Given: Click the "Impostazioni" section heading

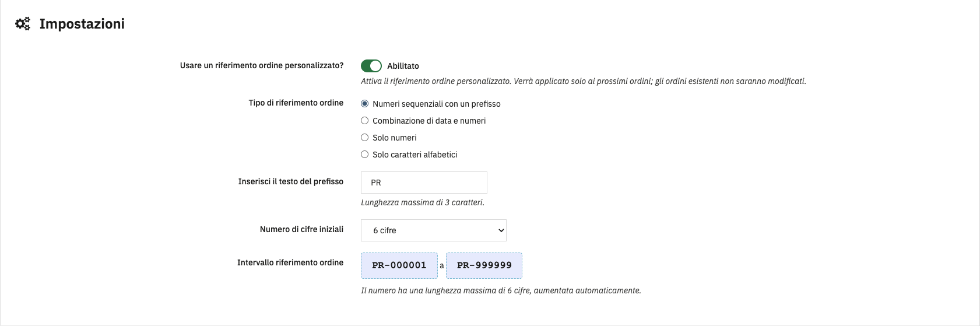Looking at the screenshot, I should (82, 24).
